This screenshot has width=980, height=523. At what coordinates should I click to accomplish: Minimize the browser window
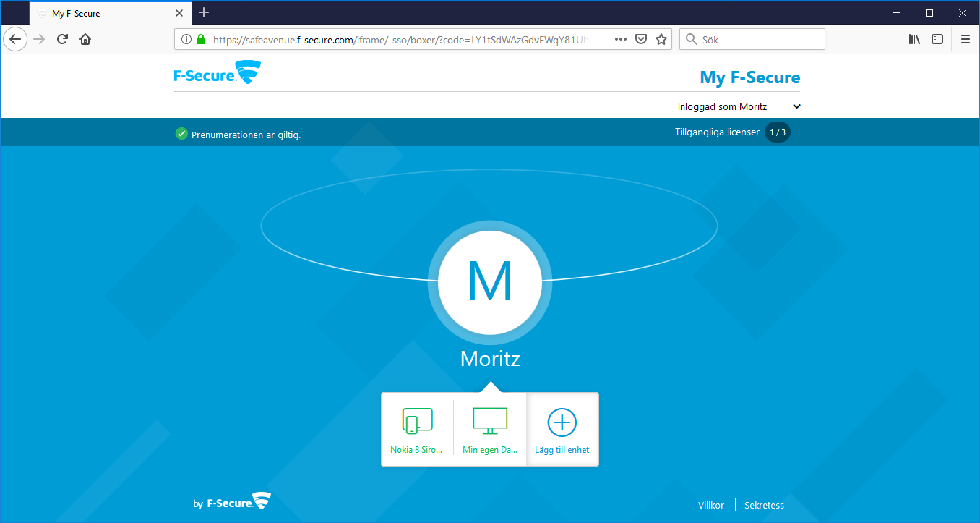click(896, 12)
